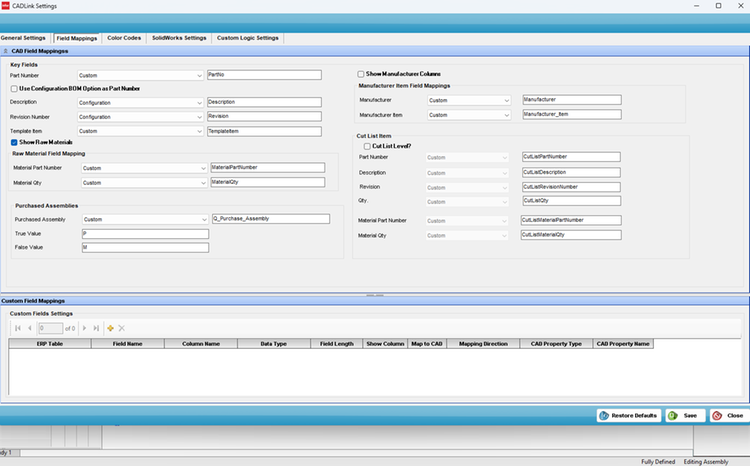Click the CADLink app icon in title bar
The image size is (750, 466).
pyautogui.click(x=5, y=6)
